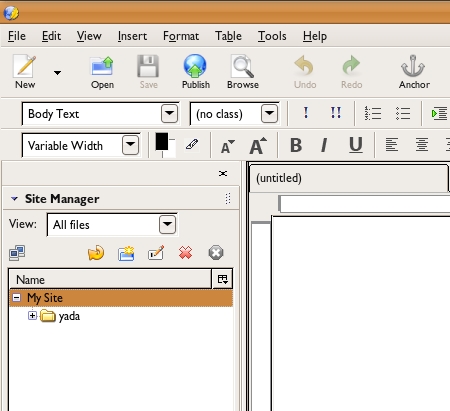
Task: Open the (no class) dropdown
Action: coord(269,114)
